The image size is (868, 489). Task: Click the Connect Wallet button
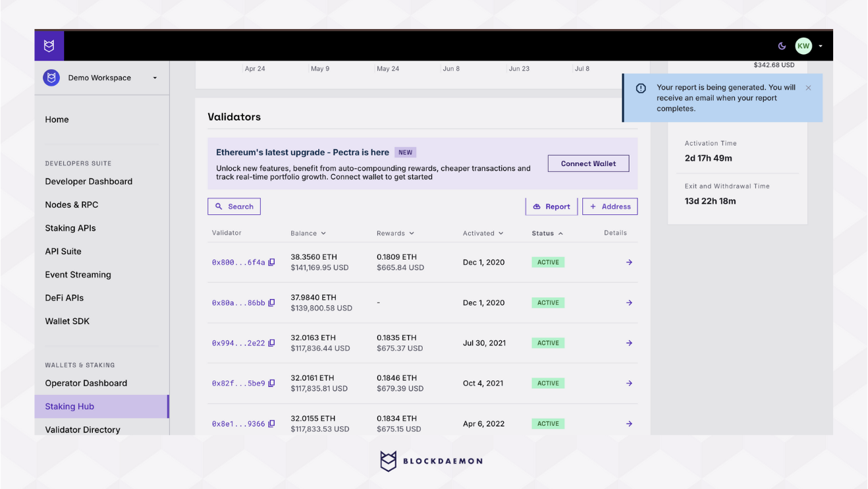[x=588, y=163]
